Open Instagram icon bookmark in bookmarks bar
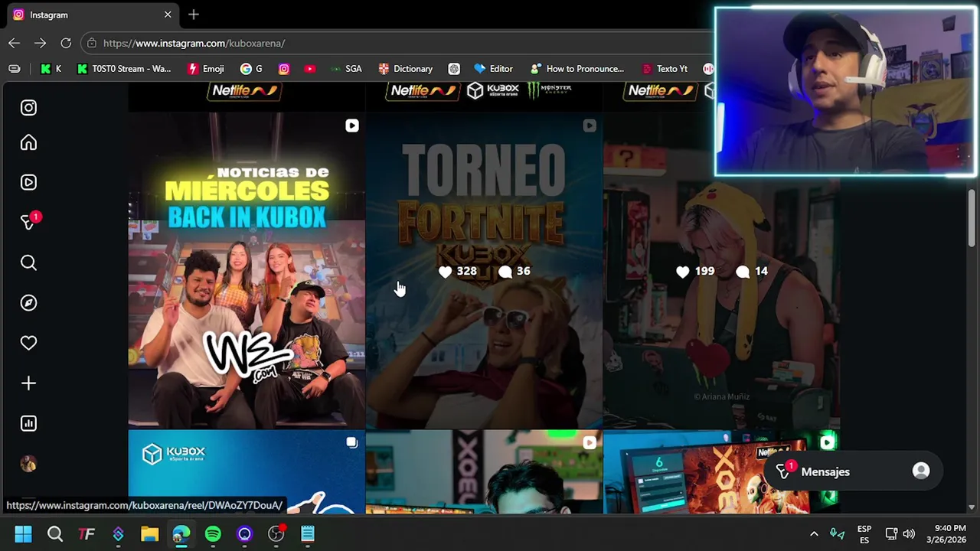 click(284, 69)
